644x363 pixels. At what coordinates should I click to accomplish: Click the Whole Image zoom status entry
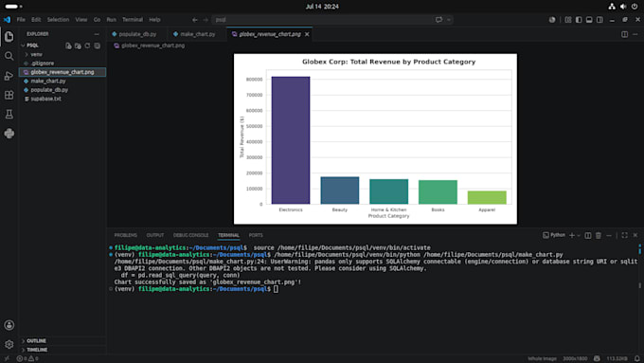tap(542, 358)
